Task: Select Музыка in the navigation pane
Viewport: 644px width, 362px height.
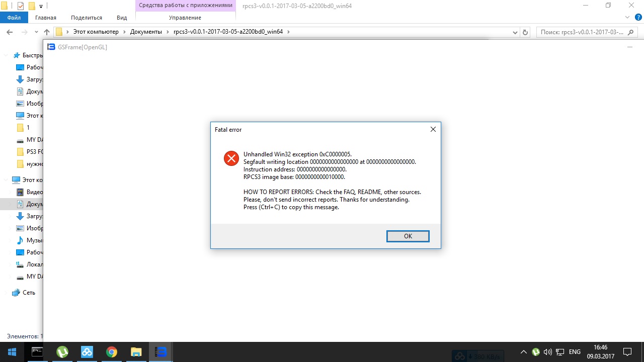Action: [x=30, y=240]
